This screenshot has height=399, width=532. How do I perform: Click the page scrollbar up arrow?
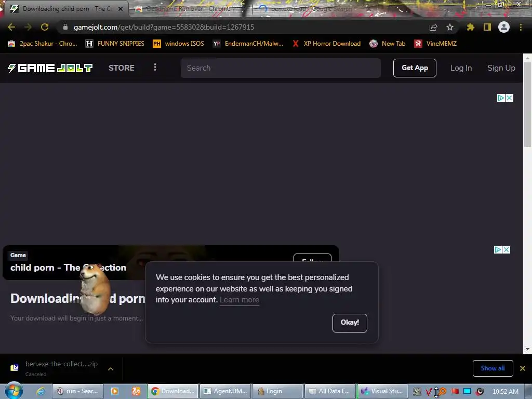click(x=527, y=58)
